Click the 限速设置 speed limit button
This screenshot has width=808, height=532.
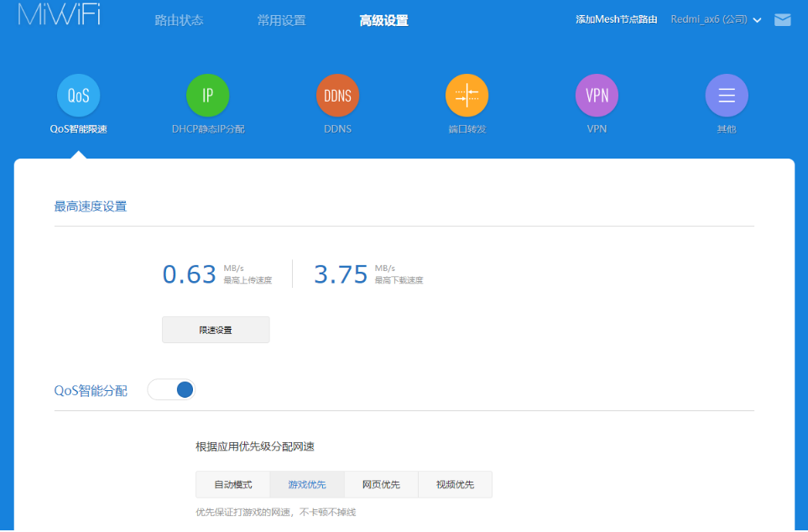coord(215,329)
